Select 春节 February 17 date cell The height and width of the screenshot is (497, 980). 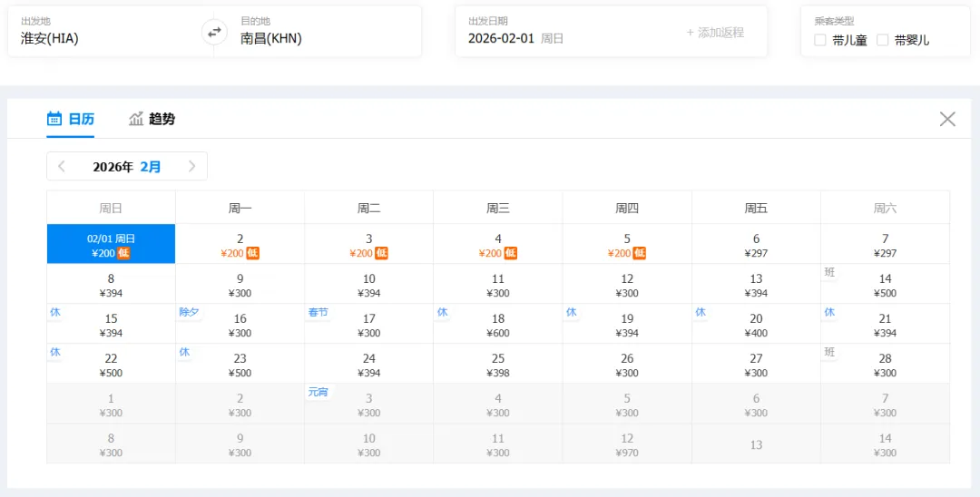(368, 324)
